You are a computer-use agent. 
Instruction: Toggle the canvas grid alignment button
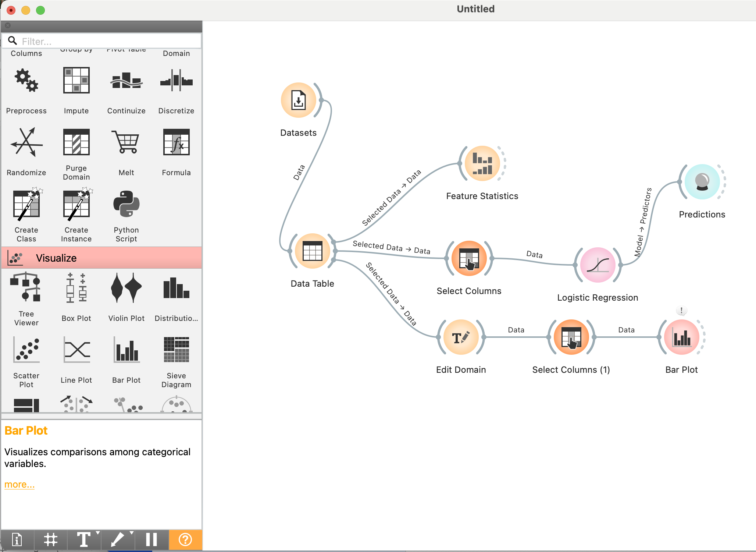click(x=51, y=540)
